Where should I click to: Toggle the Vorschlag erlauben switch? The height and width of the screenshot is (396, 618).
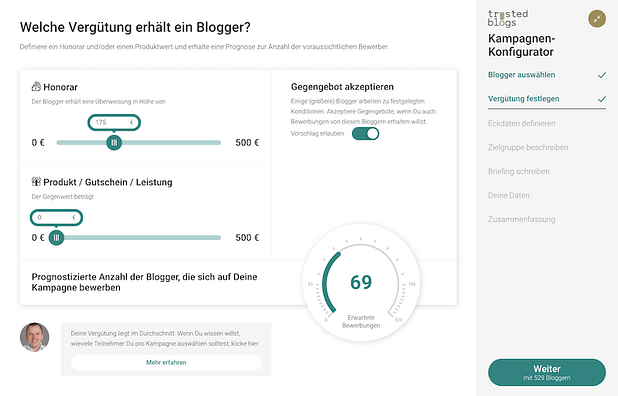coord(365,134)
